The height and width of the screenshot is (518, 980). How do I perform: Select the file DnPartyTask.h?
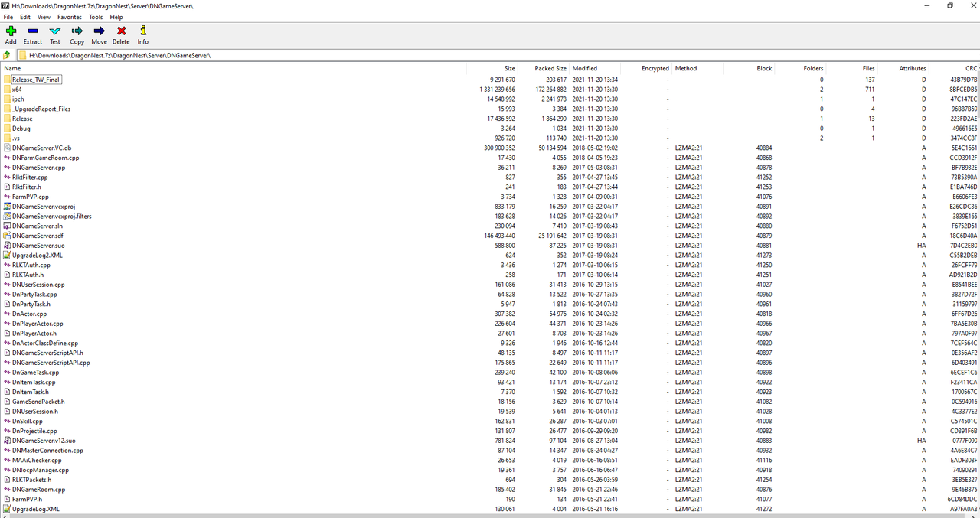(x=31, y=304)
